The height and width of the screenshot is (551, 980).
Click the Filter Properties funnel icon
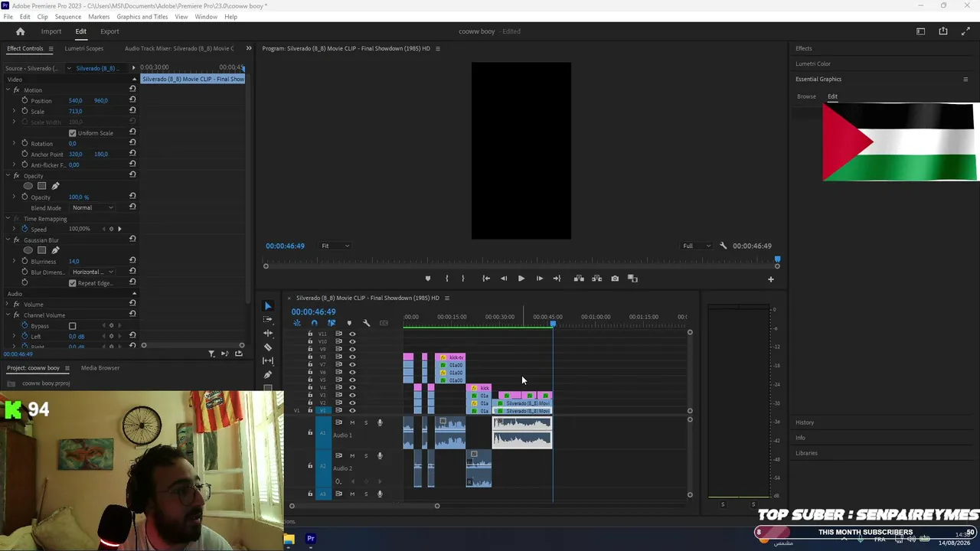(211, 354)
